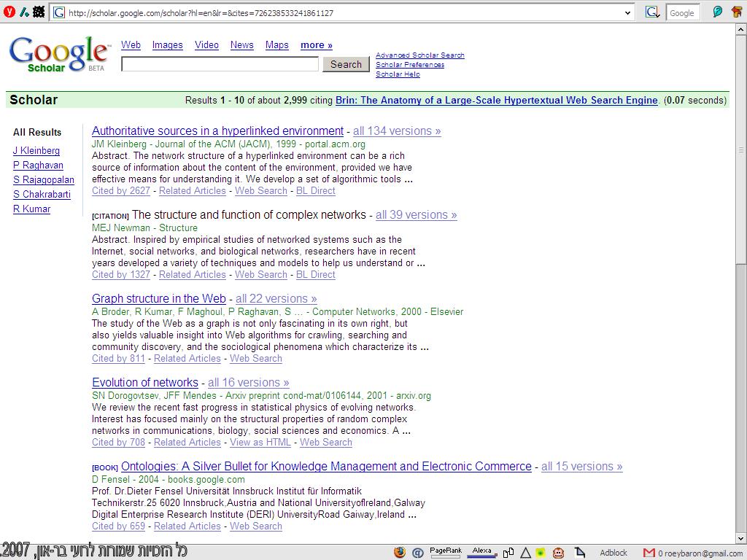Click the black pixelated toolbar icon
The width and height of the screenshot is (747, 560).
[39, 12]
